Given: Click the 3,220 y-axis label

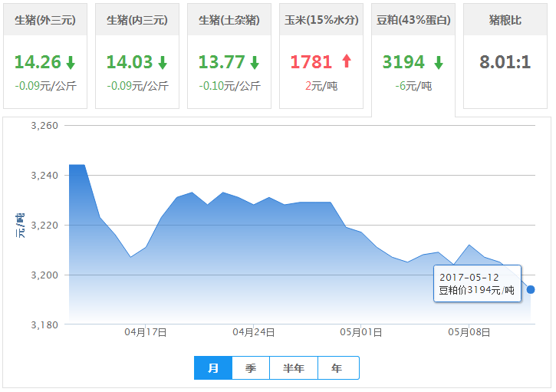Looking at the screenshot, I should (x=44, y=226).
